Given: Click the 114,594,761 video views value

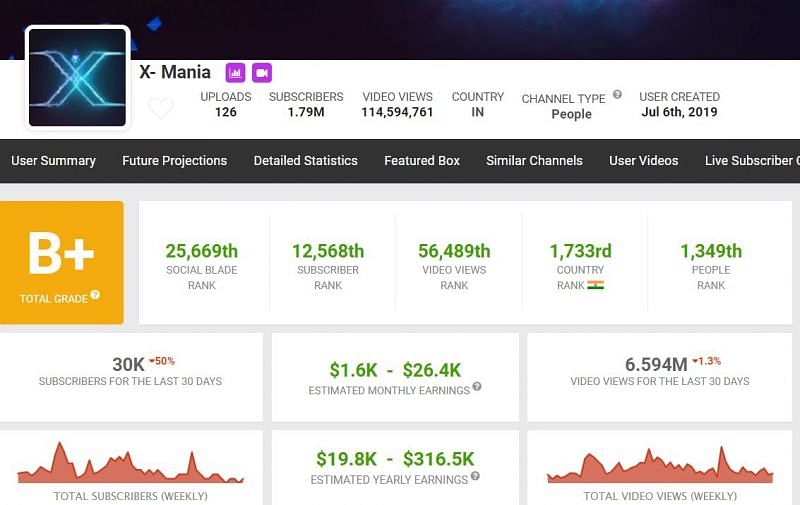Looking at the screenshot, I should [397, 112].
